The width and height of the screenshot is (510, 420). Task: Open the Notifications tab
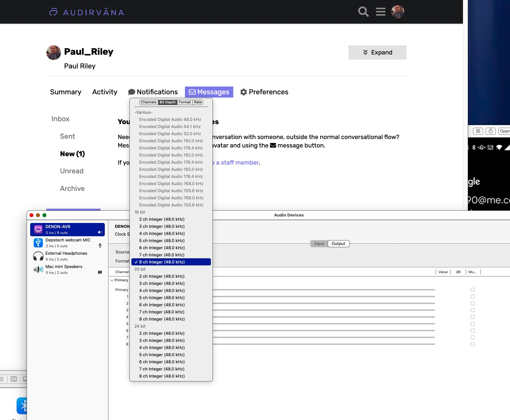tap(153, 92)
